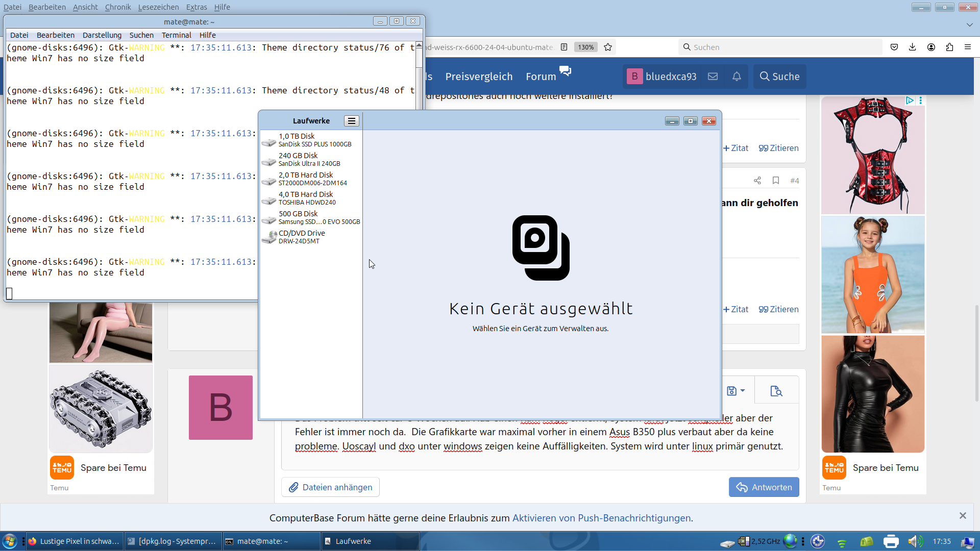Open the Laufwerke hamburger menu
The height and width of the screenshot is (551, 980).
351,121
